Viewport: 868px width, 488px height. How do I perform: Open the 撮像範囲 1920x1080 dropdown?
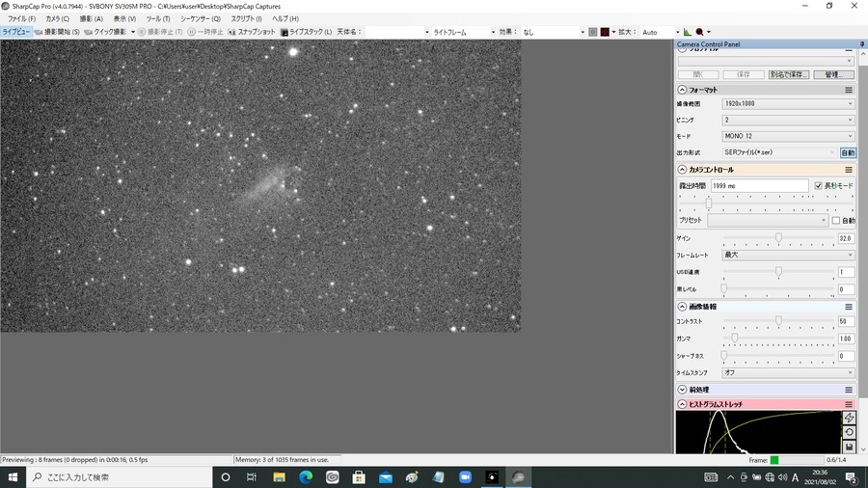click(788, 103)
